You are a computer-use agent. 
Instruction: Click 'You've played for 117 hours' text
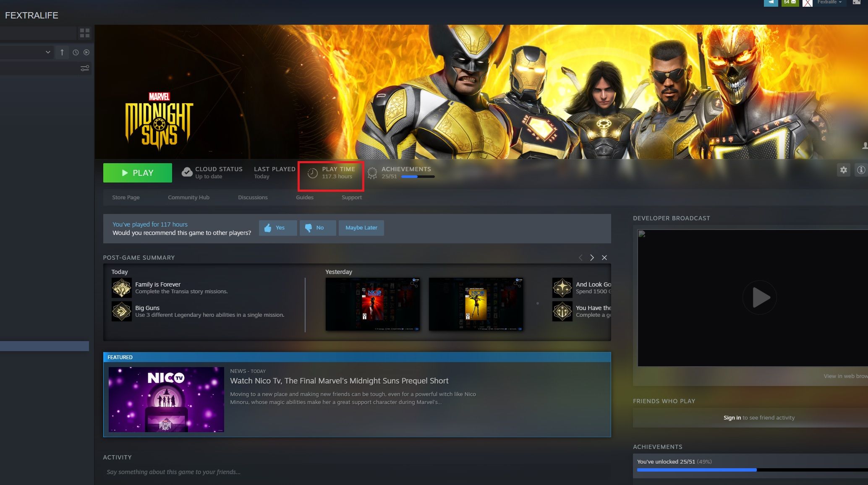[150, 224]
